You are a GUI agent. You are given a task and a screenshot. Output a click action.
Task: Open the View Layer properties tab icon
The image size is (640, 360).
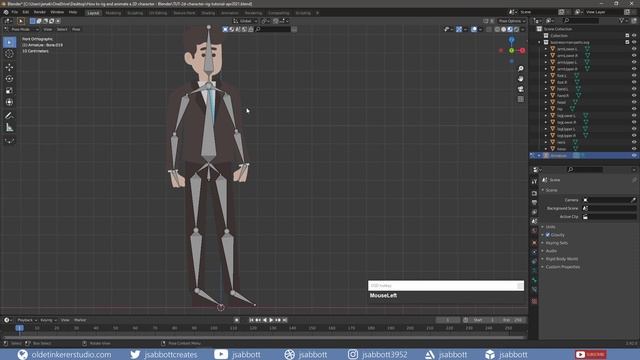tap(534, 212)
